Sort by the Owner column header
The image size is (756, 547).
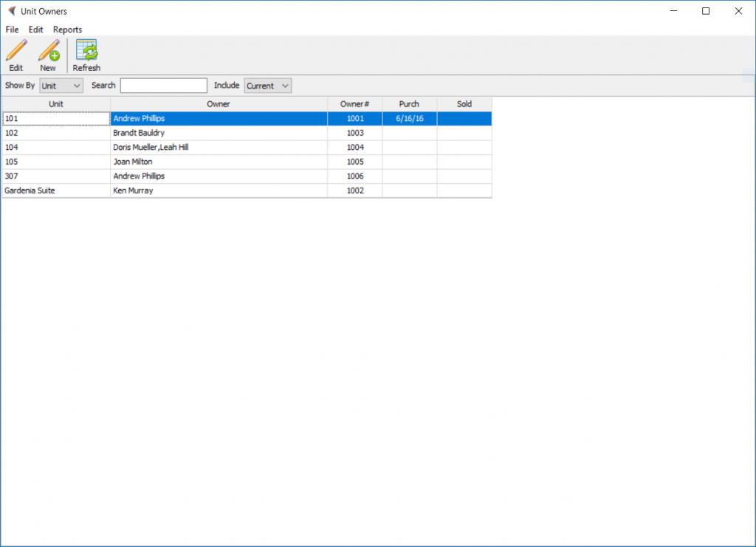(219, 104)
